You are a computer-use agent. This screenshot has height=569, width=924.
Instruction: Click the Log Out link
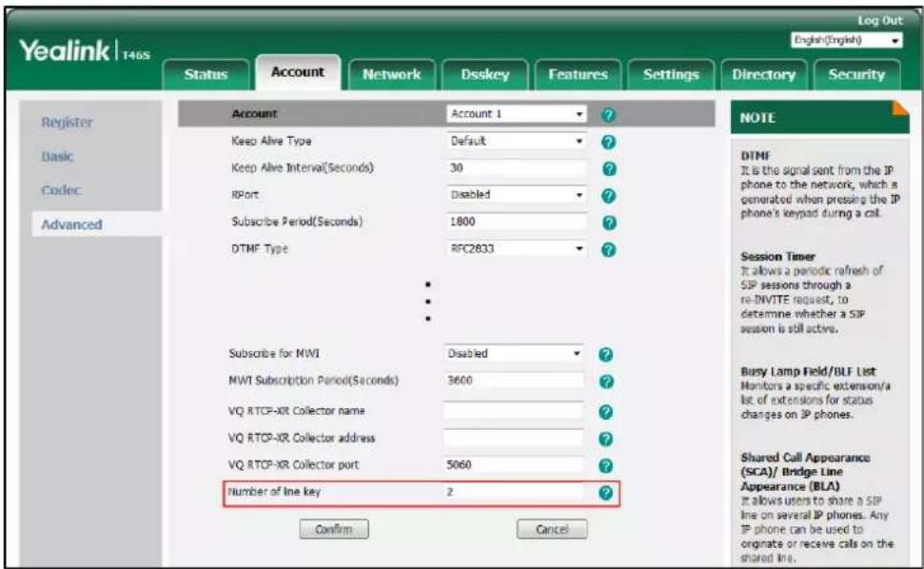(x=880, y=21)
